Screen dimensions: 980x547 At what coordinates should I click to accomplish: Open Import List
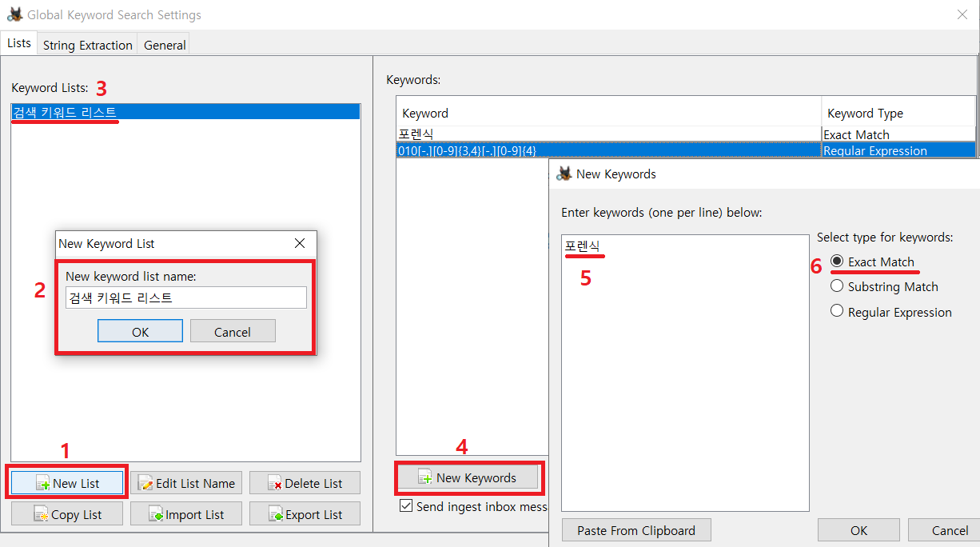coord(186,514)
